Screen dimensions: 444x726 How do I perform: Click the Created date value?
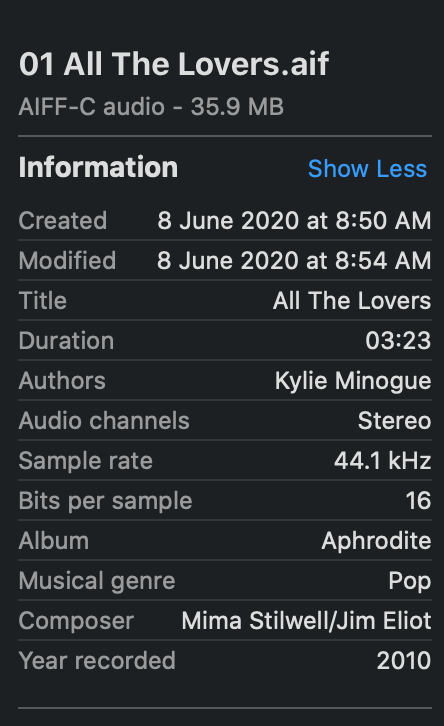(294, 220)
